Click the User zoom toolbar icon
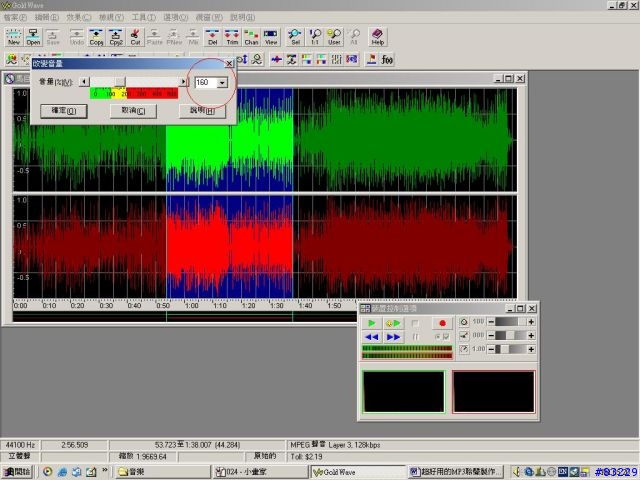The width and height of the screenshot is (640, 480). [334, 37]
